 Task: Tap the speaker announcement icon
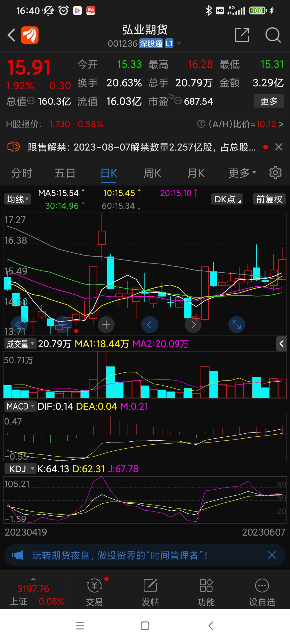pos(13,147)
